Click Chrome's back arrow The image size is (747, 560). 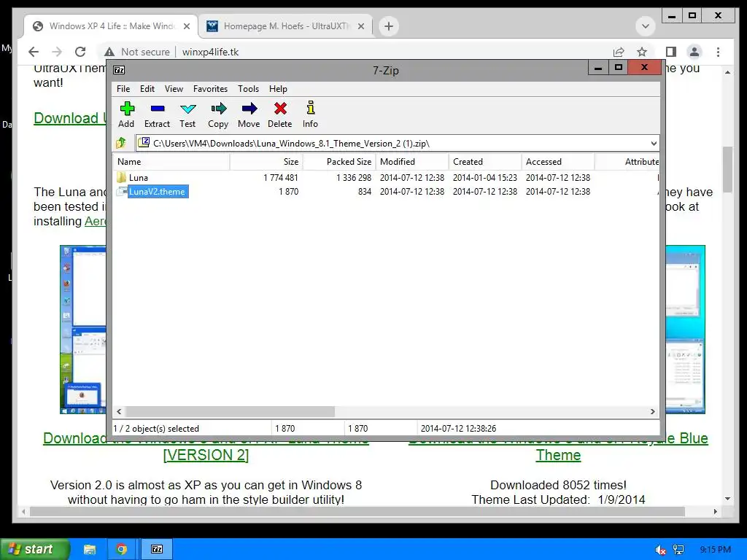click(34, 52)
